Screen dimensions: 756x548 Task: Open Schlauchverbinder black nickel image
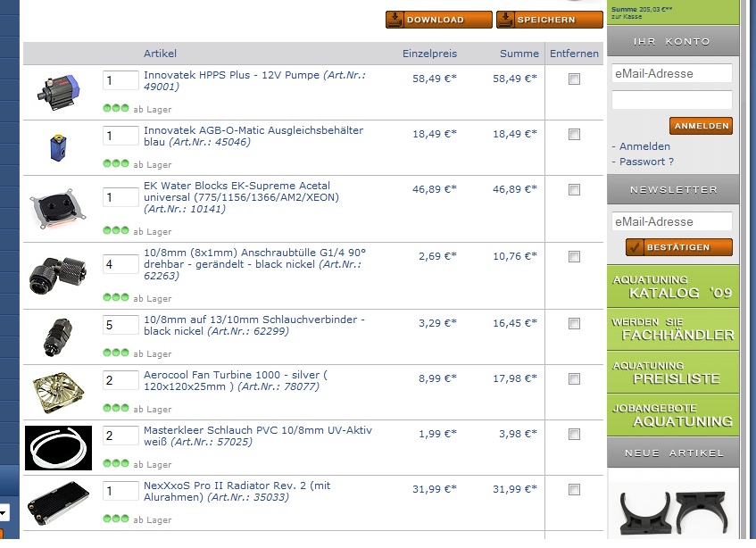(x=58, y=336)
